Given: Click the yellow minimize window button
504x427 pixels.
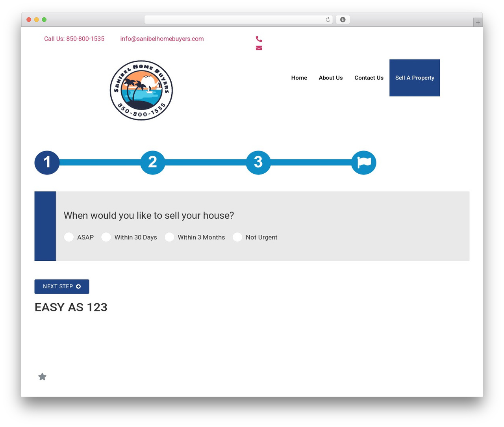Looking at the screenshot, I should click(x=36, y=20).
